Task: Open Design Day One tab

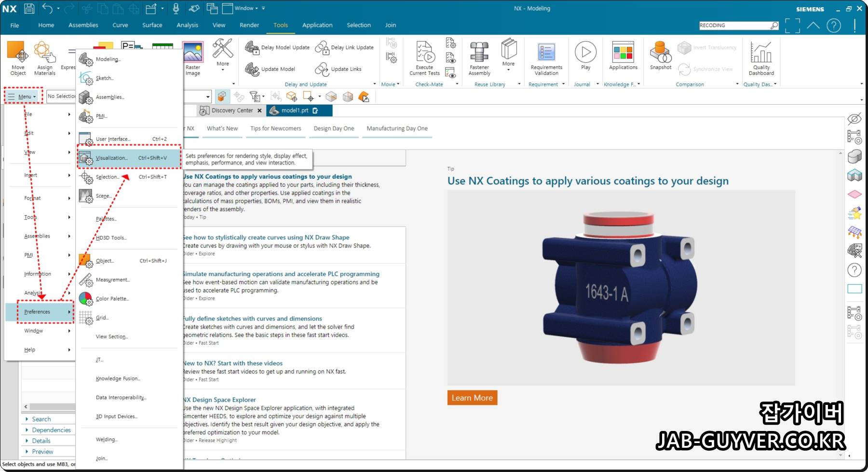Action: 334,128
